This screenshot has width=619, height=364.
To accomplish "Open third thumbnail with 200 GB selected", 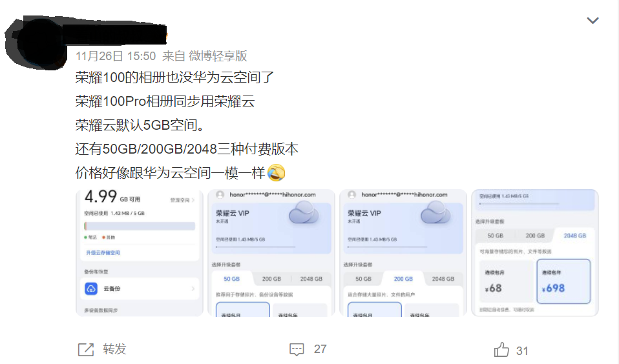I will (x=403, y=253).
